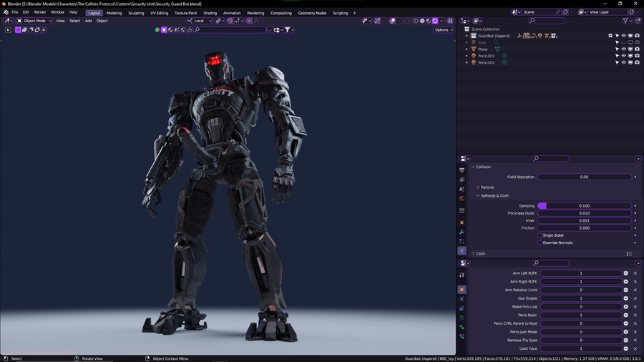Toggle the snapping magnet icon
Image resolution: width=644 pixels, height=362 pixels.
click(230, 21)
